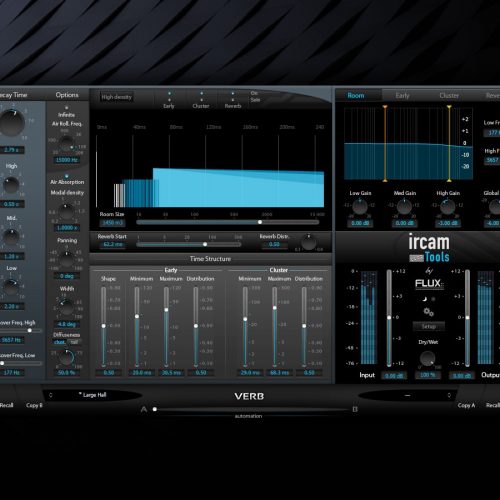500x500 pixels.
Task: Click the Early Distribution vertical slider
Action: (x=196, y=327)
